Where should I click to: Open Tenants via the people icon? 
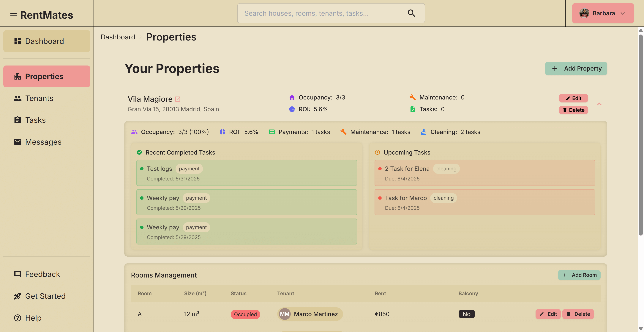click(x=17, y=98)
